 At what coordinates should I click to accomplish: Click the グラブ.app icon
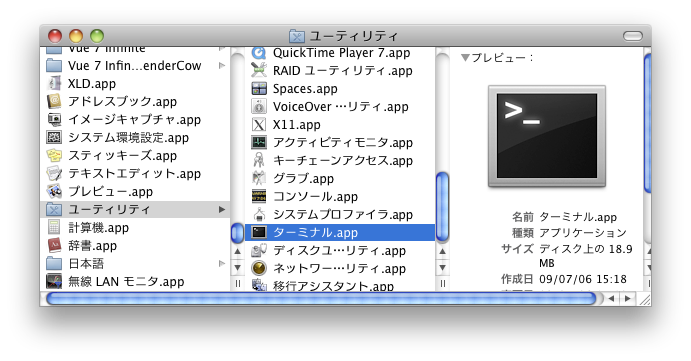click(x=259, y=179)
